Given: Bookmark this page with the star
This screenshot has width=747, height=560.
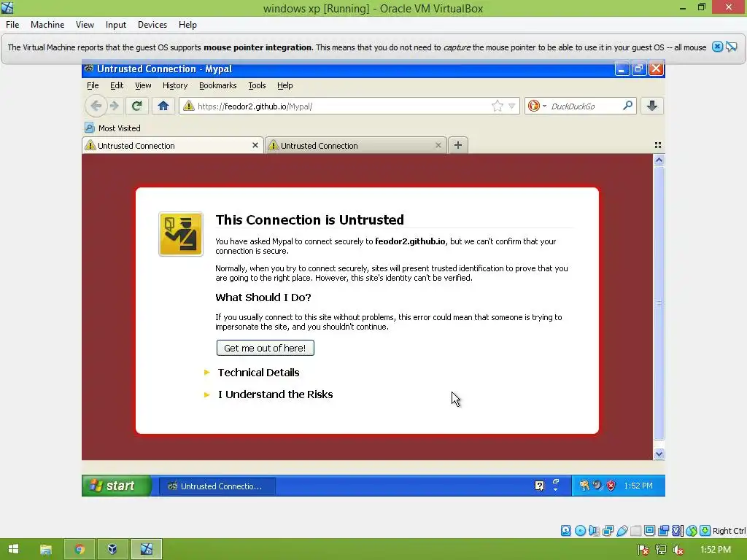Looking at the screenshot, I should [x=498, y=106].
